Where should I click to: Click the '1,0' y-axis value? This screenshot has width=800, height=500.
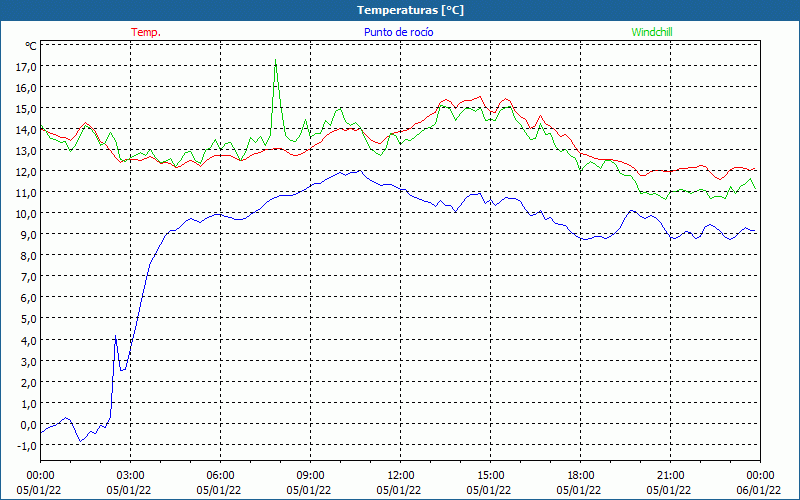(28, 404)
